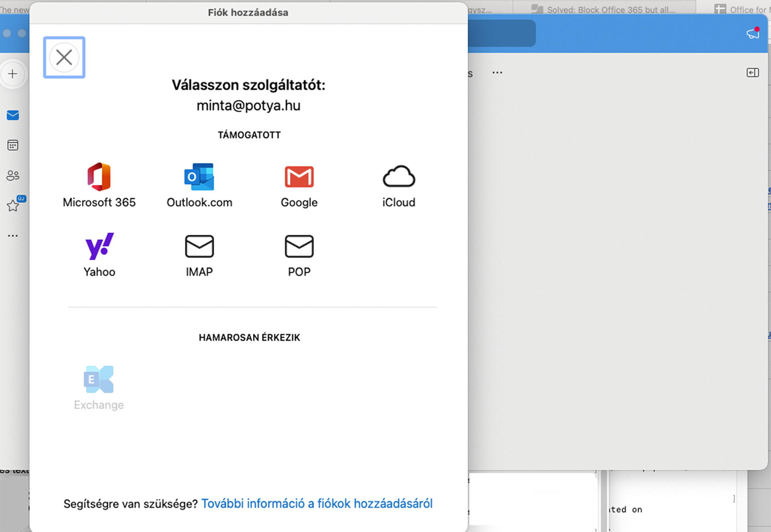The width and height of the screenshot is (771, 532).
Task: Open Mail view in Outlook sidebar
Action: [13, 116]
